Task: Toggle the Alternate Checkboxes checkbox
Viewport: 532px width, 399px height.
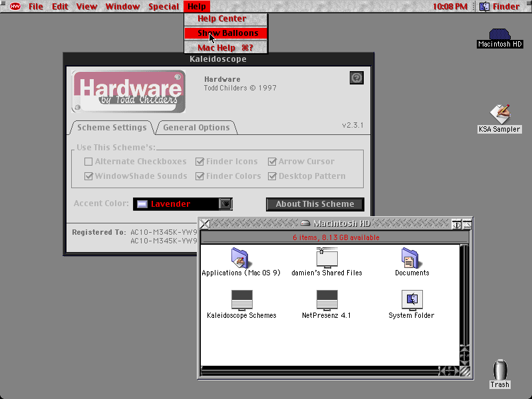Action: tap(88, 162)
